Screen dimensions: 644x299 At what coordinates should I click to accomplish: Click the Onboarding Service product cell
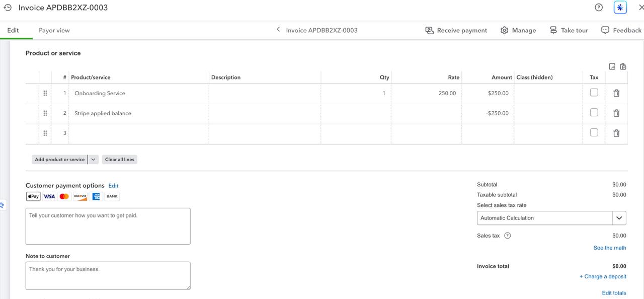click(x=139, y=93)
